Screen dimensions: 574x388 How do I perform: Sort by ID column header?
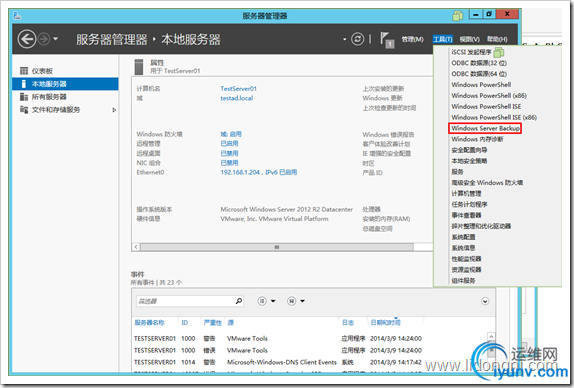pos(184,322)
